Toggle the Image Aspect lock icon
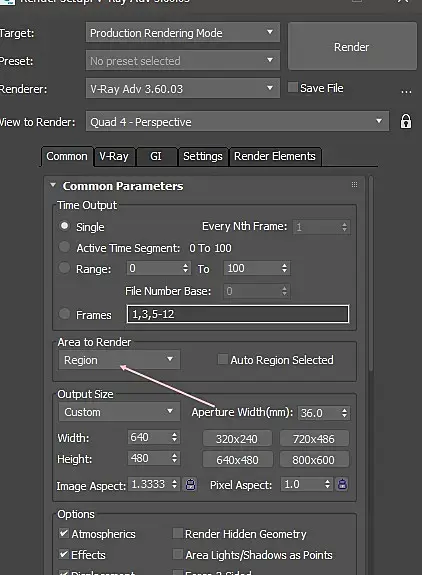 point(191,484)
